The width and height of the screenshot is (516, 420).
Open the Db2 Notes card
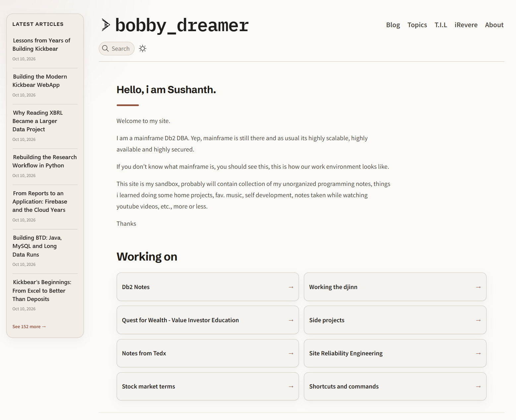point(208,287)
